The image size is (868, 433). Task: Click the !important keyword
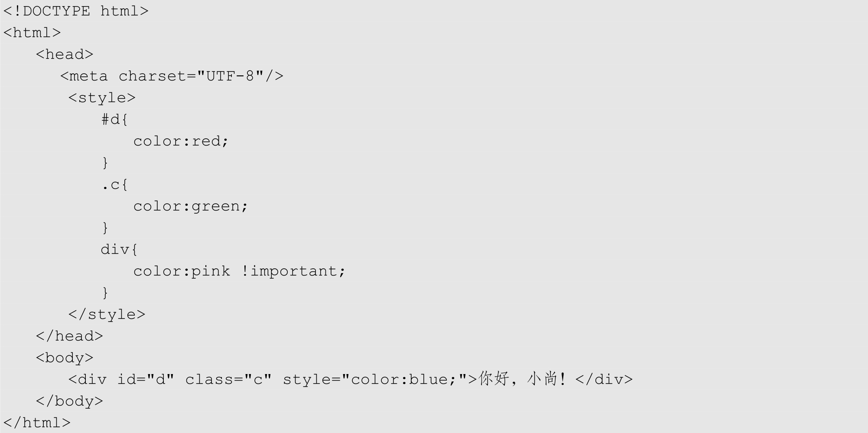(293, 271)
